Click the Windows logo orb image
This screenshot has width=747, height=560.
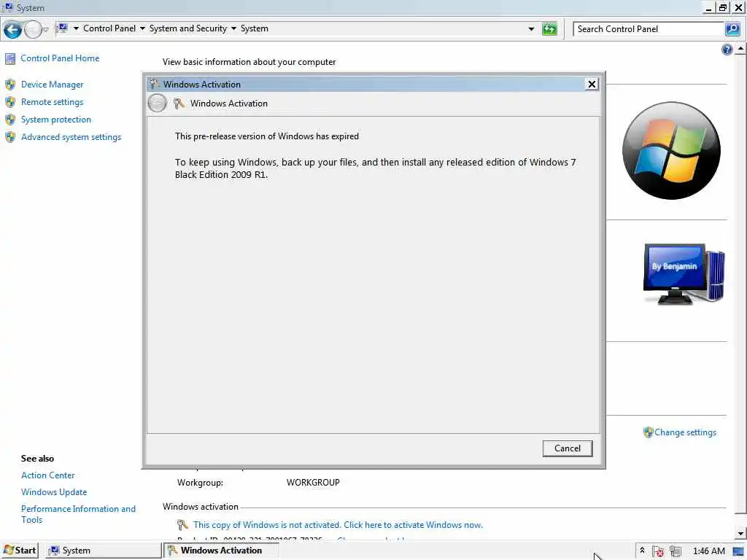click(671, 150)
